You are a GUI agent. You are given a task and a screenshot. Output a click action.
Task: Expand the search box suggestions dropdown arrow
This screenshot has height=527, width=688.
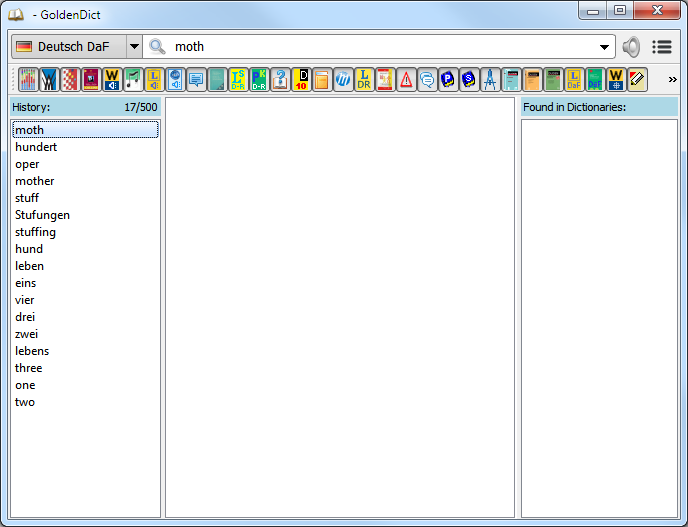(x=604, y=47)
